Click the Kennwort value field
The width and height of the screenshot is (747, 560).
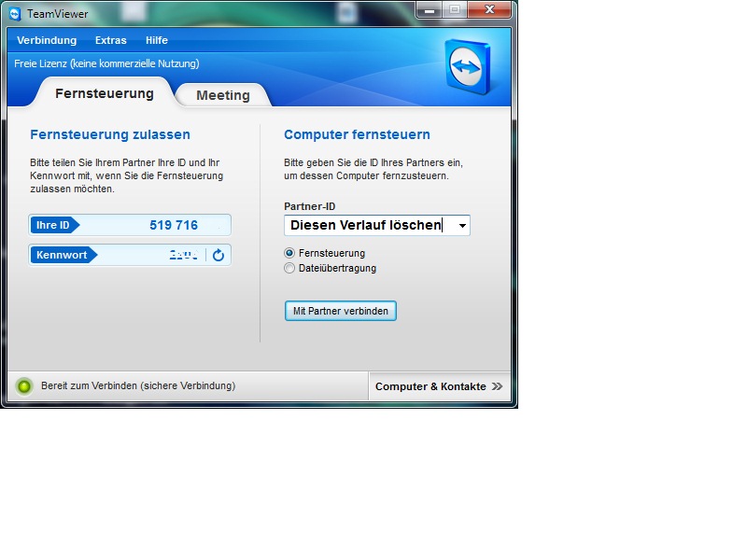click(183, 255)
